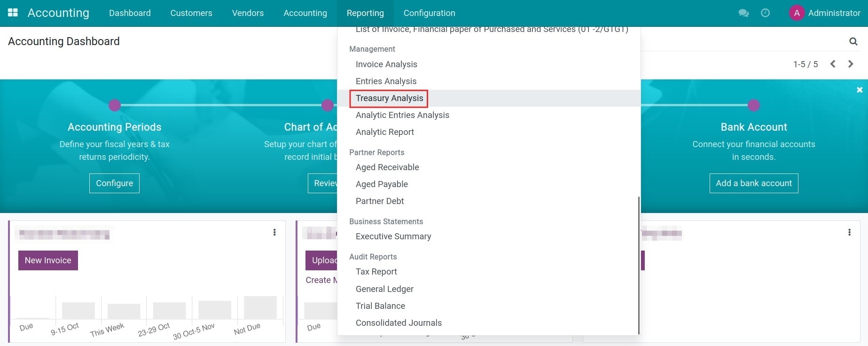
Task: Click Audit Reports section header
Action: (373, 257)
